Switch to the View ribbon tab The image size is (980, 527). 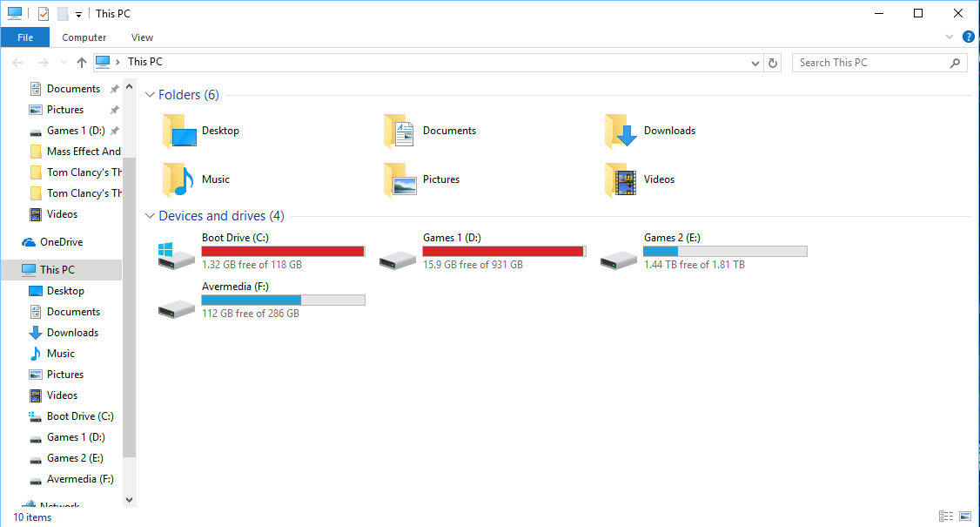point(142,37)
